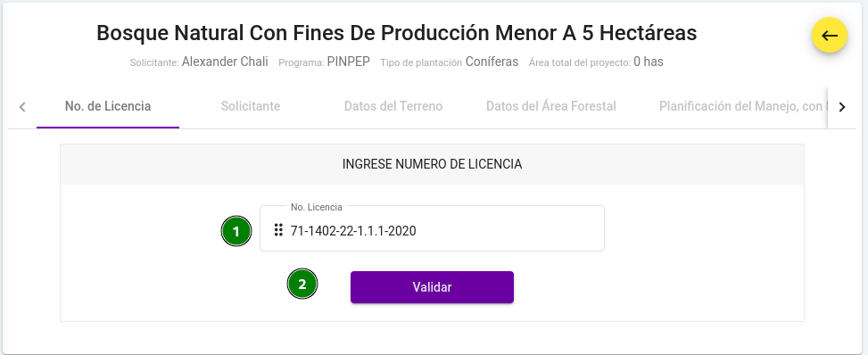This screenshot has width=868, height=355.
Task: Switch to the Solicitante tab
Action: pyautogui.click(x=251, y=106)
